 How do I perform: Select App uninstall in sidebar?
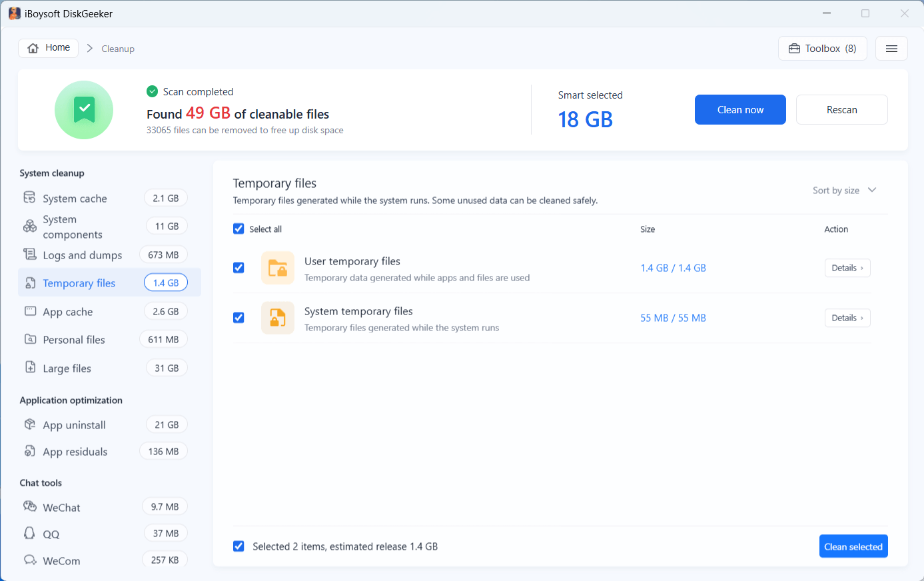(x=109, y=424)
